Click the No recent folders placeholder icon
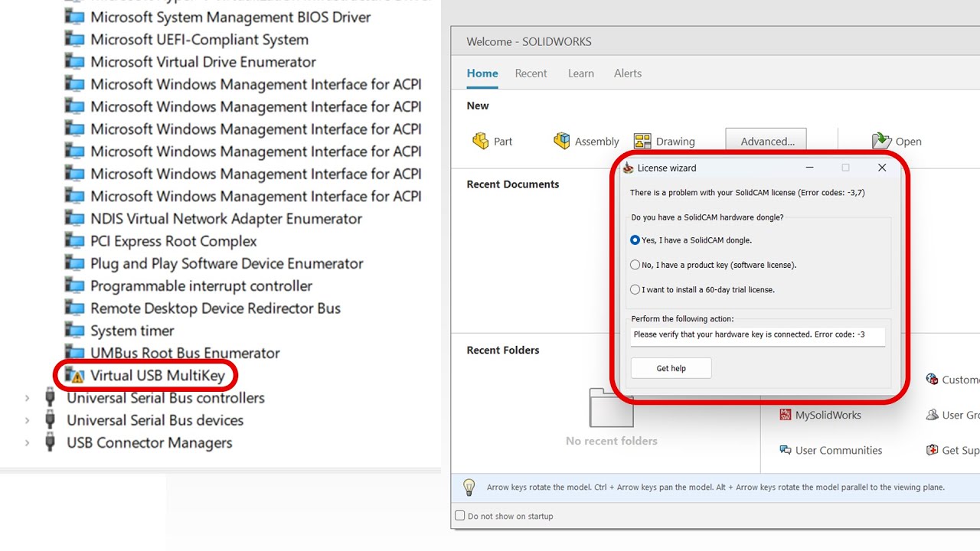 [x=611, y=407]
